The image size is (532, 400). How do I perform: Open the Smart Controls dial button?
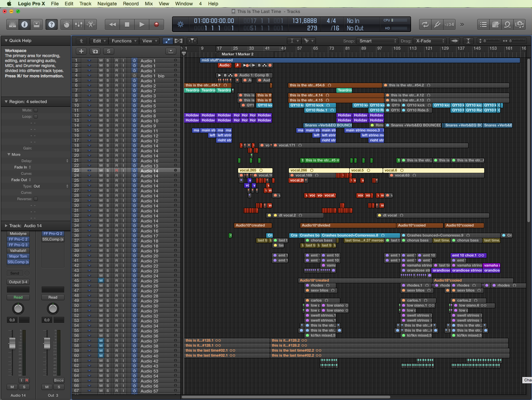(66, 24)
